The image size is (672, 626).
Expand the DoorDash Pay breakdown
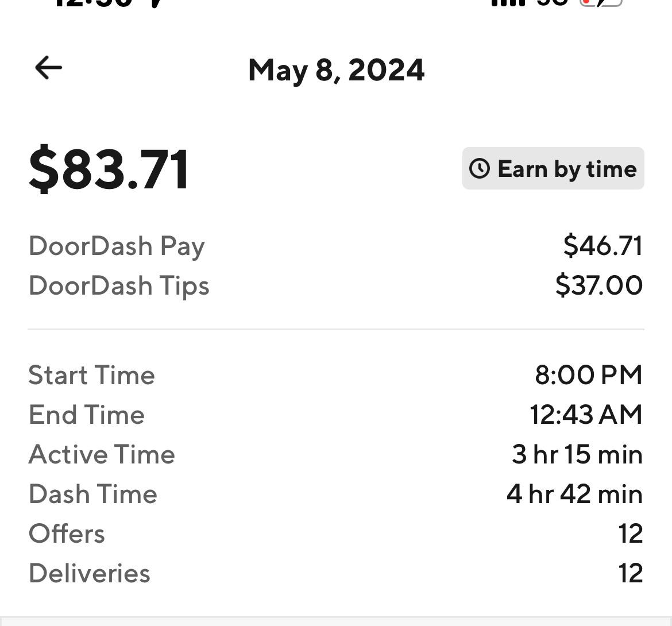[336, 246]
